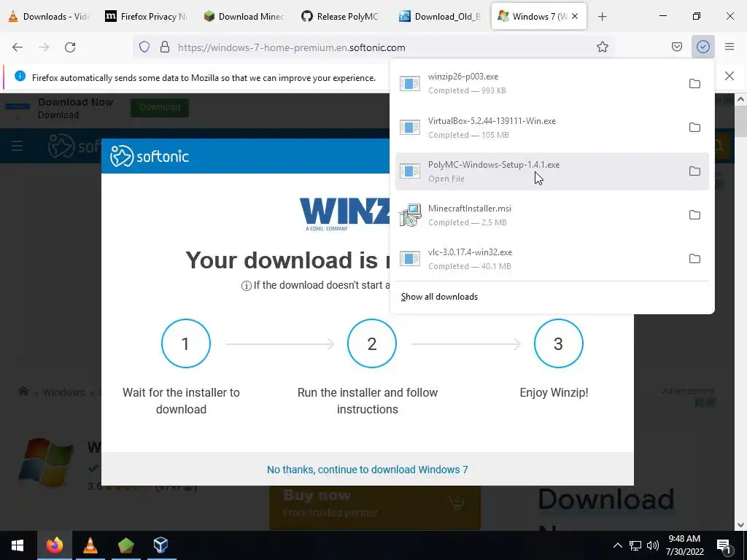
Task: Open the VirtualBox-5.2.44-139111-Win.exe download
Action: coord(538,128)
